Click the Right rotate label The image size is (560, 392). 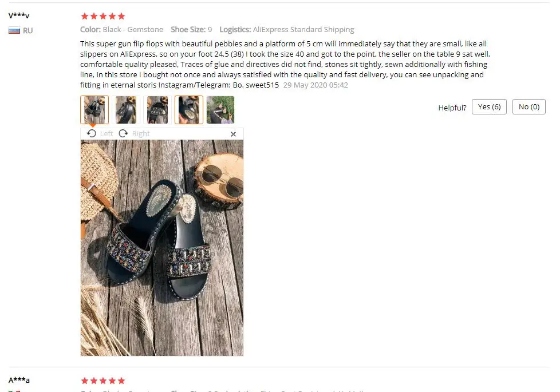click(x=141, y=133)
